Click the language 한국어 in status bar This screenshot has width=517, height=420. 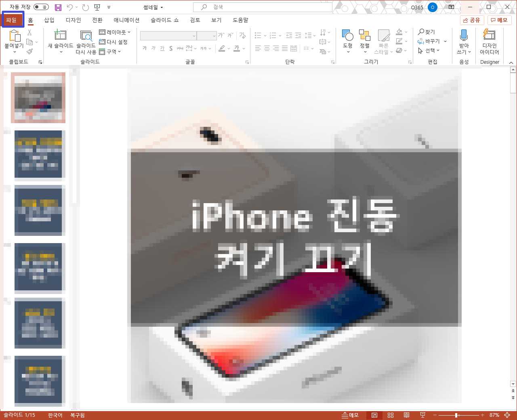(x=55, y=415)
